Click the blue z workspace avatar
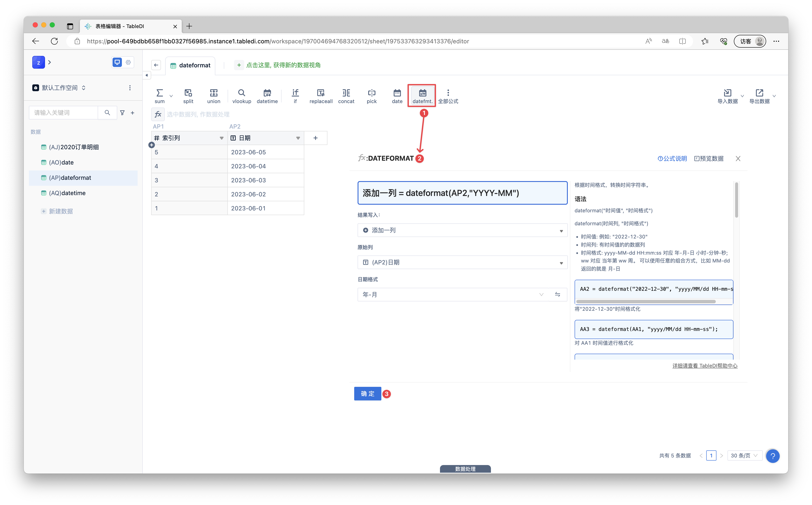The width and height of the screenshot is (812, 505). 38,62
